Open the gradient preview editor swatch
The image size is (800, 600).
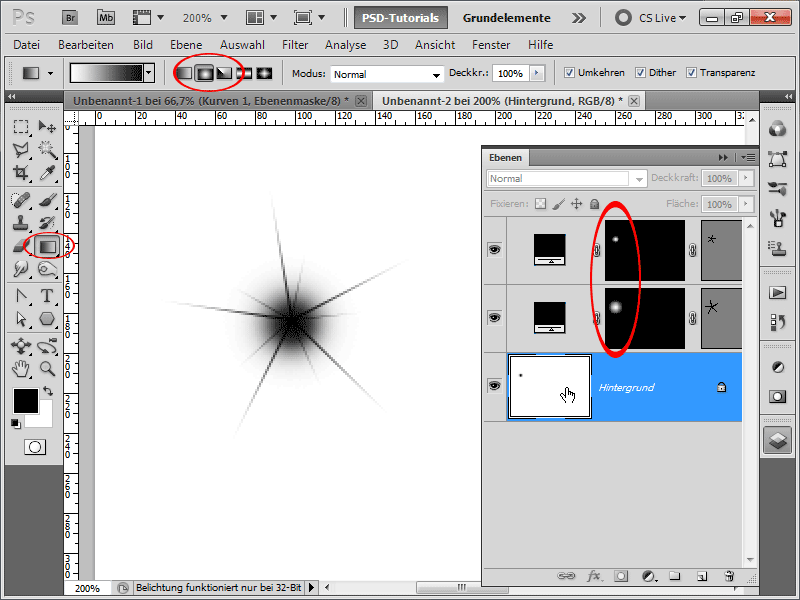(x=107, y=73)
